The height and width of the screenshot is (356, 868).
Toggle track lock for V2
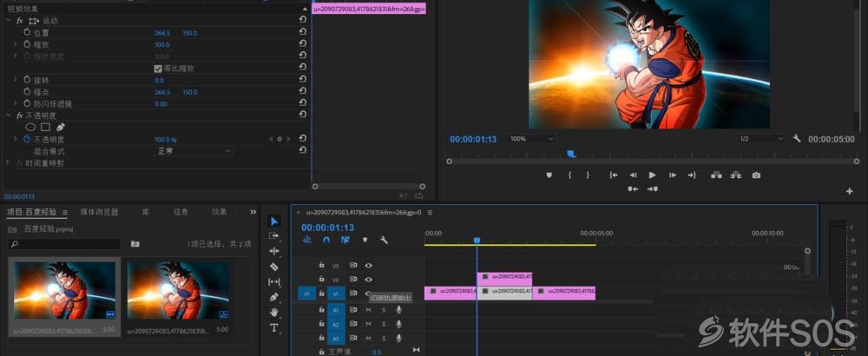[321, 280]
